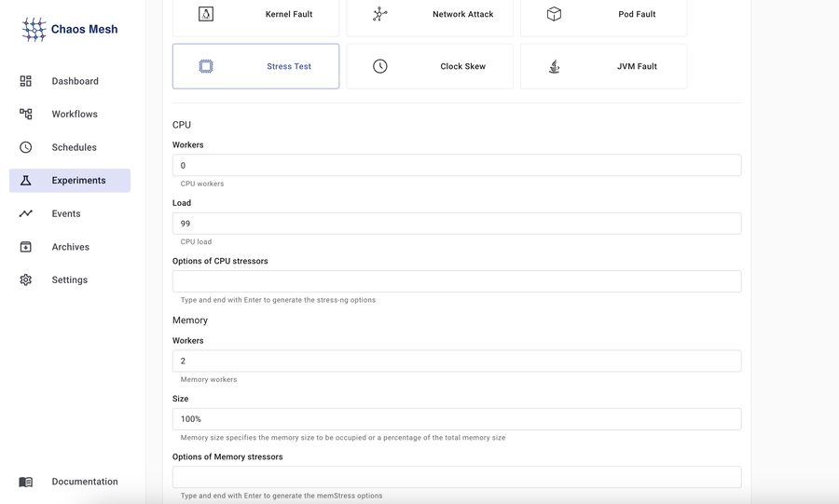Image resolution: width=839 pixels, height=504 pixels.
Task: Click the Options of CPU stressors field
Action: pos(457,281)
